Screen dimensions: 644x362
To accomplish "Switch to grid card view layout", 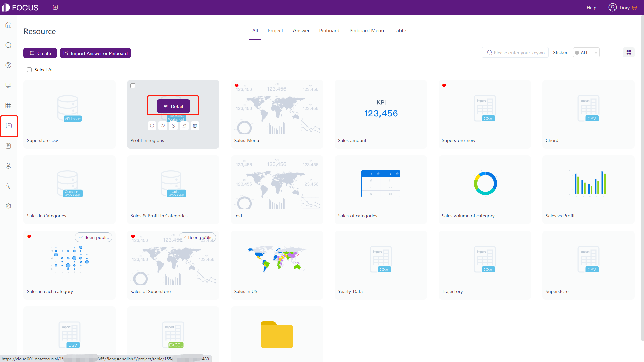I will pos(629,52).
